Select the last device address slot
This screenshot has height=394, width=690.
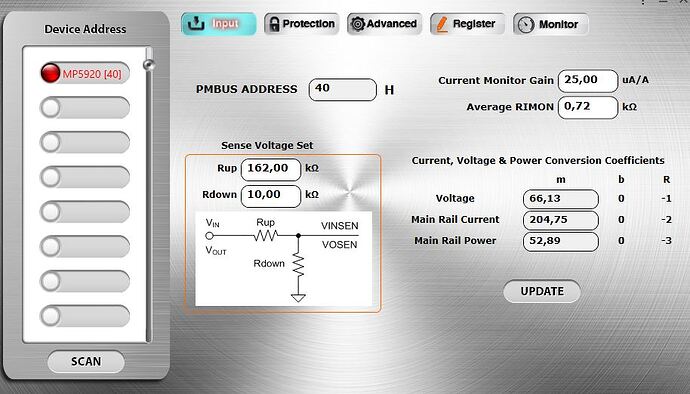85,316
